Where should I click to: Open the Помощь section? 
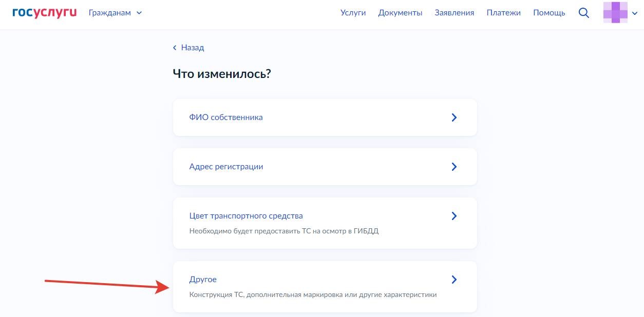(x=549, y=12)
